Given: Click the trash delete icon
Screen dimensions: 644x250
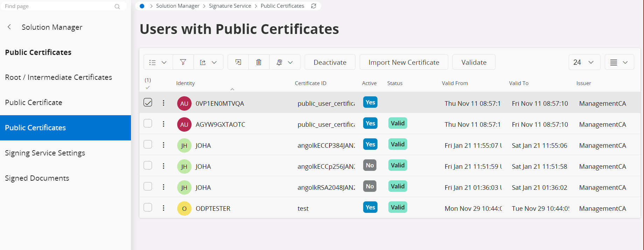Looking at the screenshot, I should click(259, 62).
